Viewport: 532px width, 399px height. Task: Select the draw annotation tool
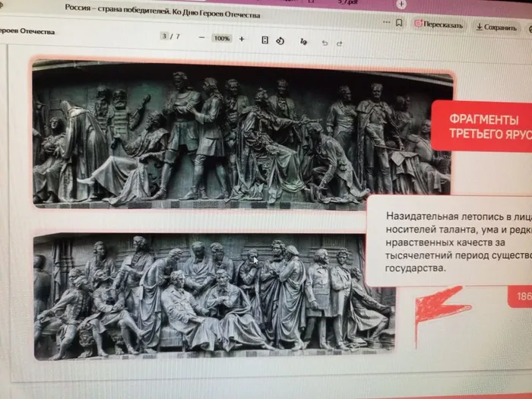tap(303, 41)
